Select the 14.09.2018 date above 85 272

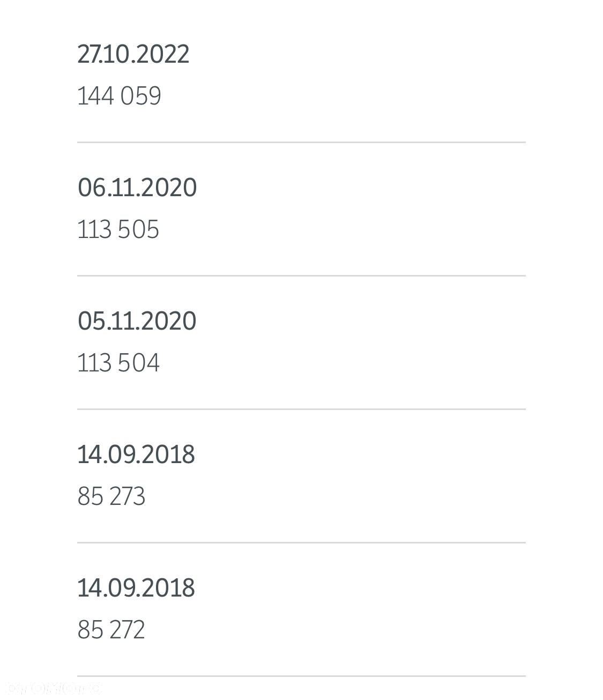pos(136,588)
